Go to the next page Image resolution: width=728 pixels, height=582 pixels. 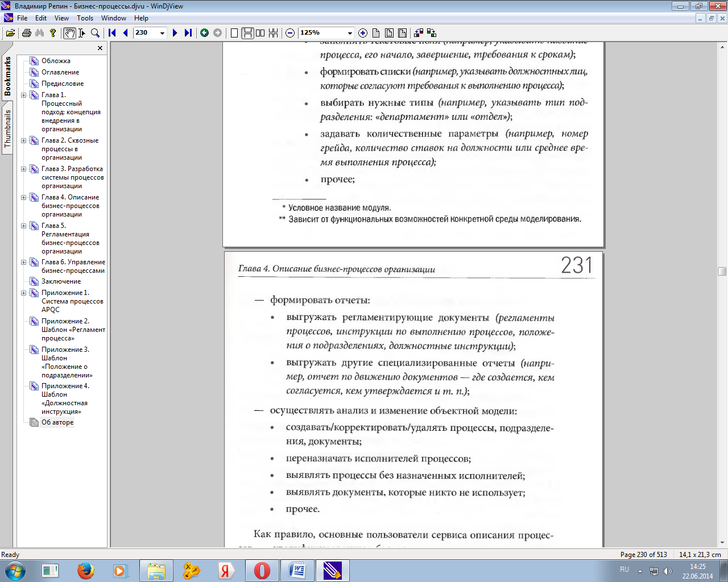(x=175, y=33)
